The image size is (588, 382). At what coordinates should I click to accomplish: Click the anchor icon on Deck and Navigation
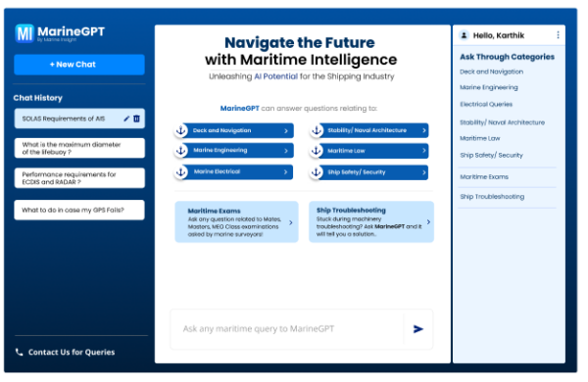coord(181,130)
